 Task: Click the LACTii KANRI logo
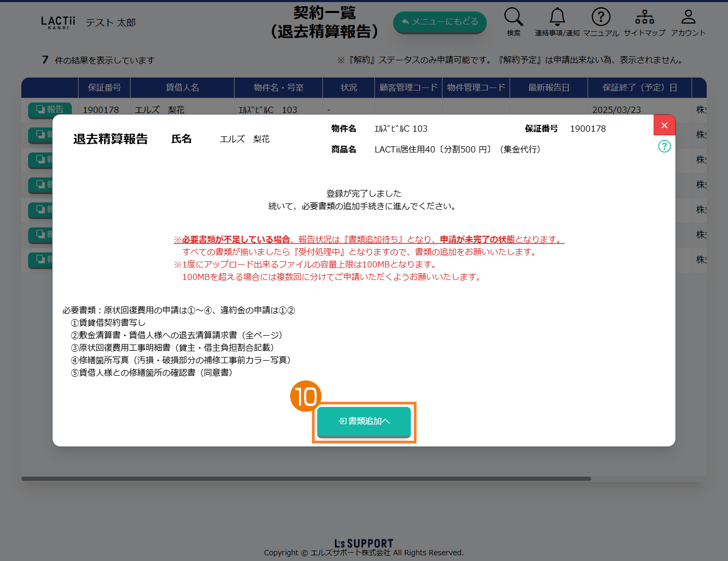point(58,22)
